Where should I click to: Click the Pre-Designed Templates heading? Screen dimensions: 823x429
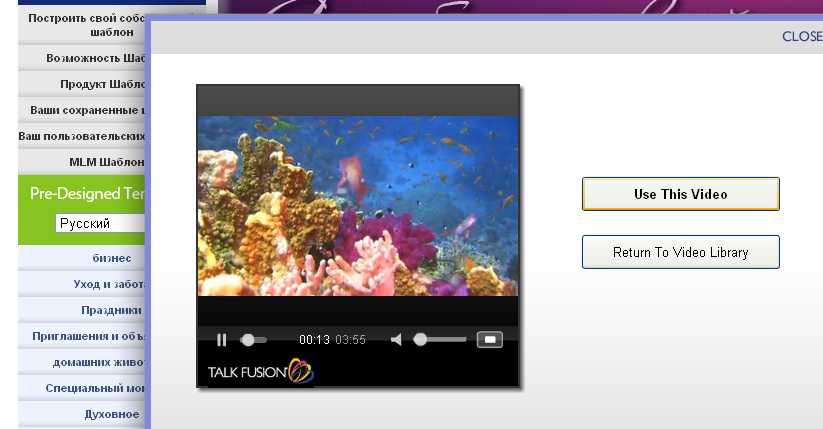click(x=87, y=194)
